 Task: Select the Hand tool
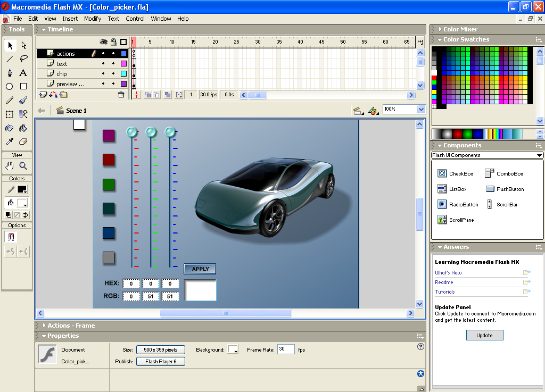(x=10, y=166)
